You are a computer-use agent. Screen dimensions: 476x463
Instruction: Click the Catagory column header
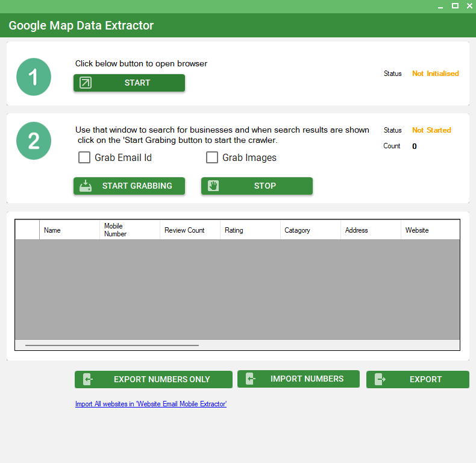(x=310, y=230)
